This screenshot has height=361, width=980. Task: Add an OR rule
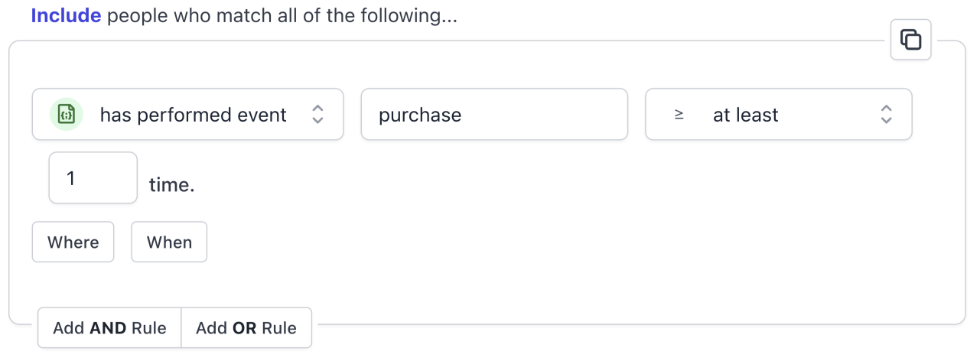point(246,328)
